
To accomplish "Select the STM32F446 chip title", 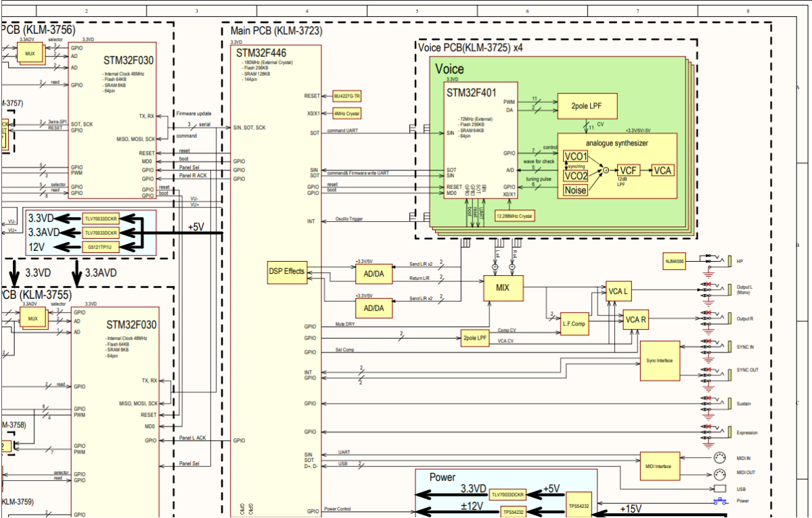I will coord(261,53).
